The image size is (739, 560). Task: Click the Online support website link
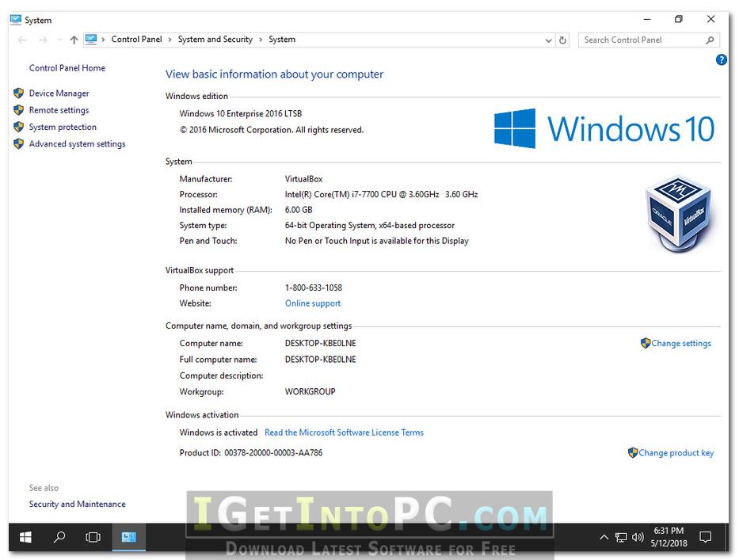313,303
